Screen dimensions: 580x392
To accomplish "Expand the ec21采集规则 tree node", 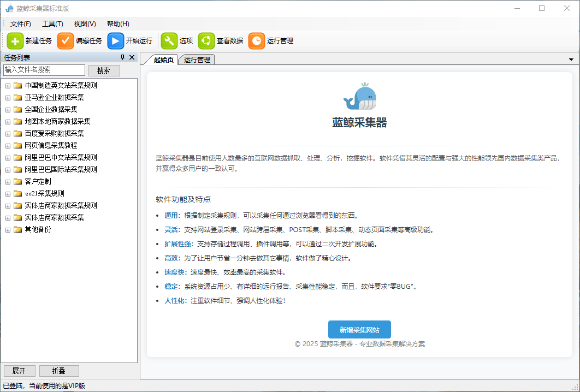I will point(8,194).
